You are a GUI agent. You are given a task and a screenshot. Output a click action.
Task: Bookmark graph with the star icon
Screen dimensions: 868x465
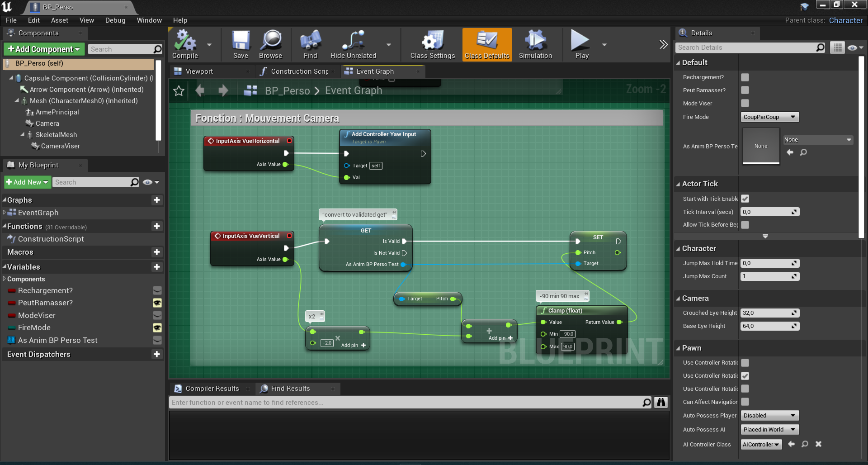pyautogui.click(x=179, y=91)
